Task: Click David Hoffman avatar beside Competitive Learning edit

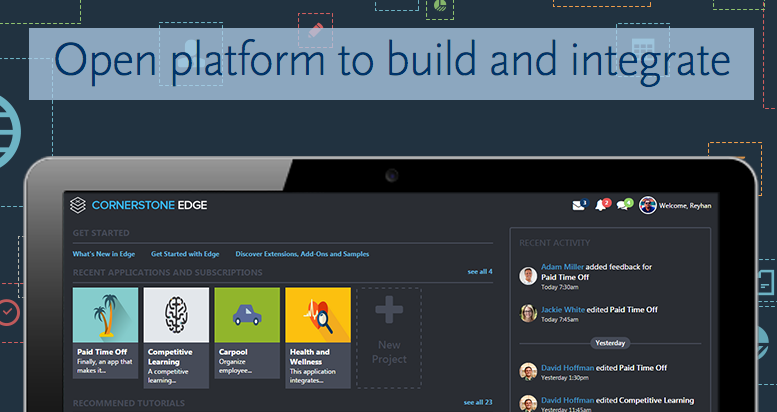Action: 528,404
